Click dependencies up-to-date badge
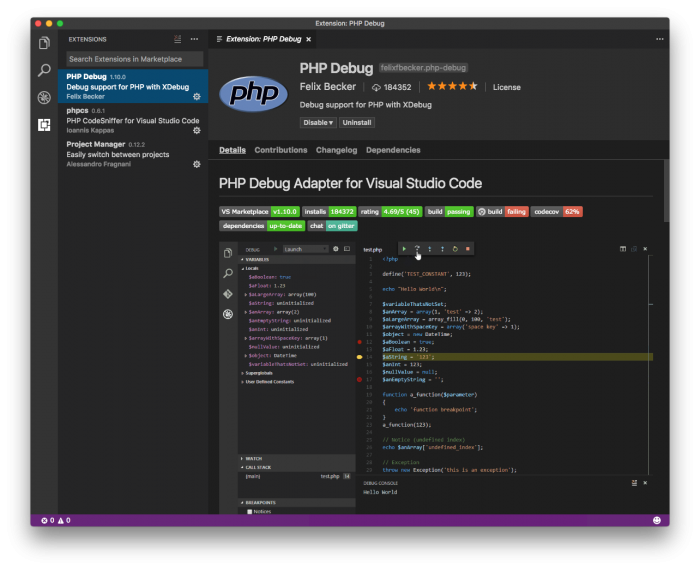Image resolution: width=700 pixels, height=570 pixels. pyautogui.click(x=262, y=226)
